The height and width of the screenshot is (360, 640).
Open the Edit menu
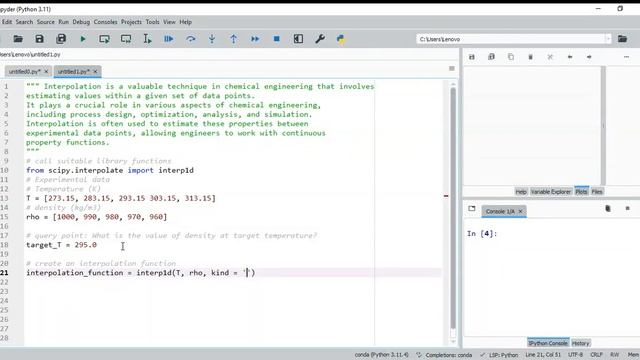(x=7, y=22)
